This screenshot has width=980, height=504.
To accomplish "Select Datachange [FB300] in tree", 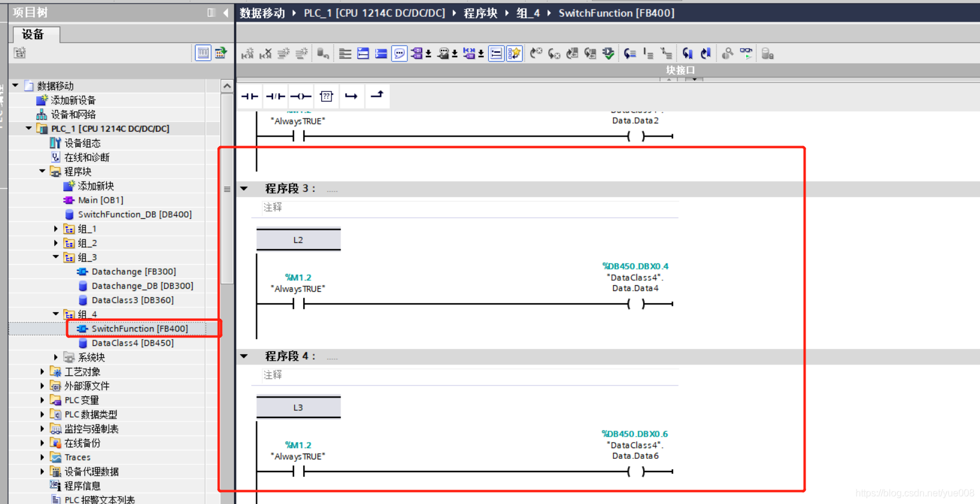I will (134, 271).
